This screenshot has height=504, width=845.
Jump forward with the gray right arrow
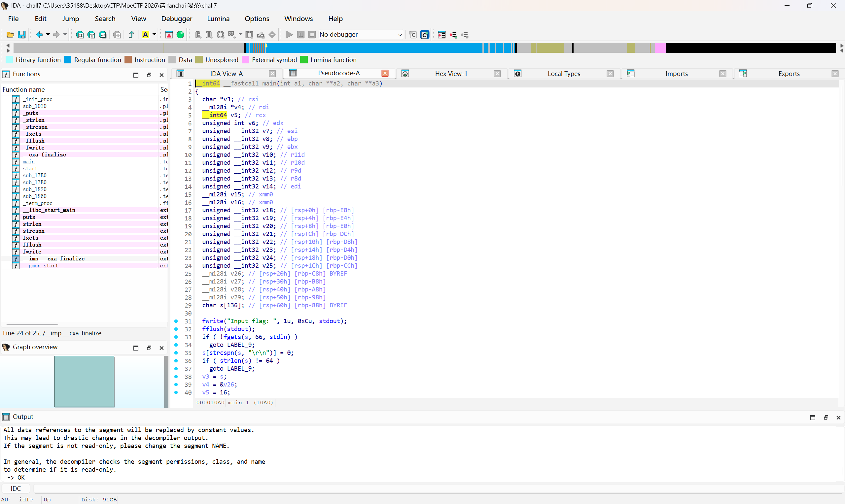coord(56,35)
